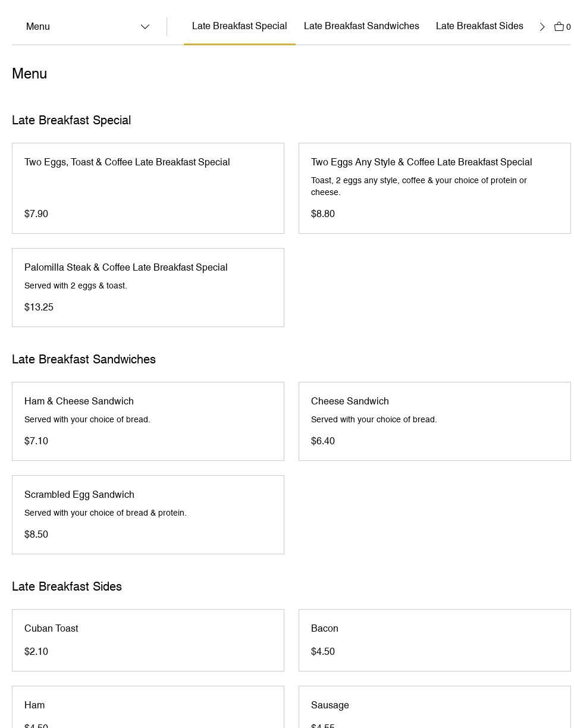This screenshot has width=574, height=728.
Task: Click the right arrow to scroll categories
Action: pyautogui.click(x=542, y=27)
